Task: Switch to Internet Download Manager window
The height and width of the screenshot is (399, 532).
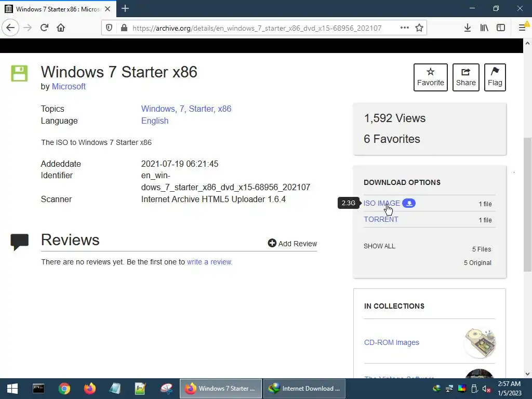Action: 304,389
